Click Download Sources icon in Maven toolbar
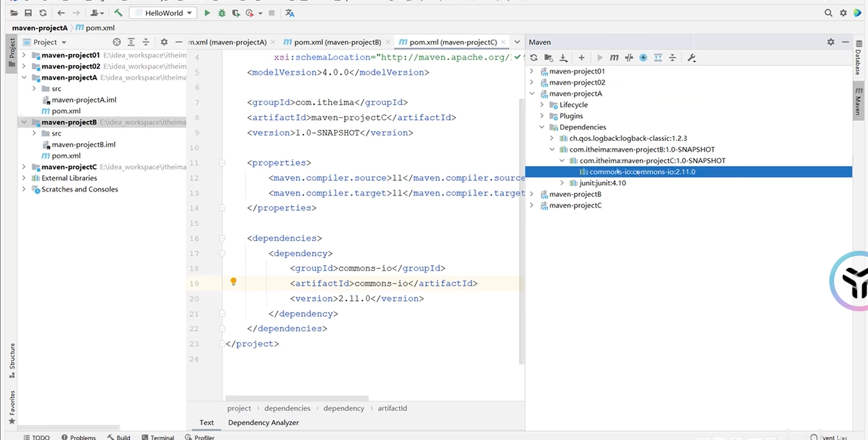Viewport: 868px width, 440px height. (x=563, y=57)
